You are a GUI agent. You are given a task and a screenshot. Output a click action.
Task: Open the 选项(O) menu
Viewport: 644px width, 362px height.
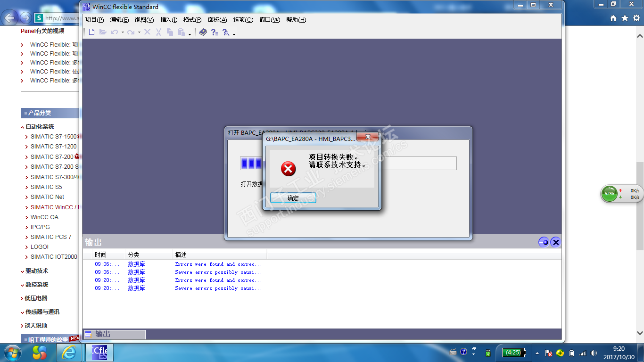click(243, 20)
